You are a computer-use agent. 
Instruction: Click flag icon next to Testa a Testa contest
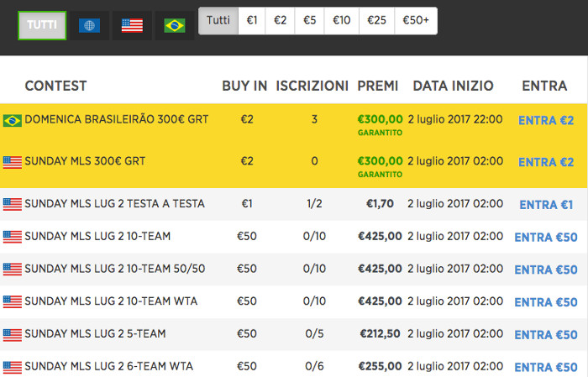[13, 204]
